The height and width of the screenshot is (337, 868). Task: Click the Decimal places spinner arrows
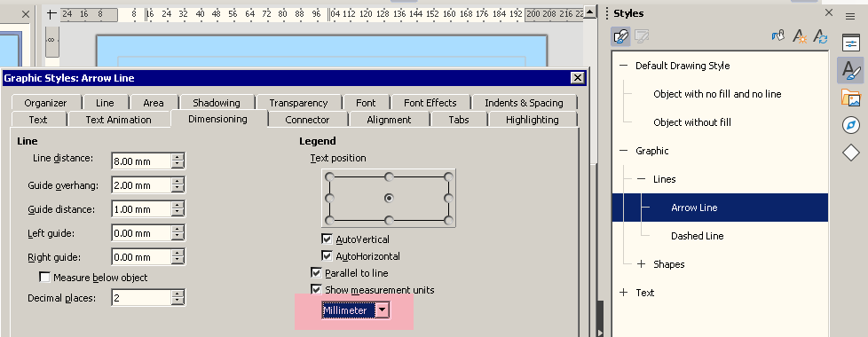[178, 298]
